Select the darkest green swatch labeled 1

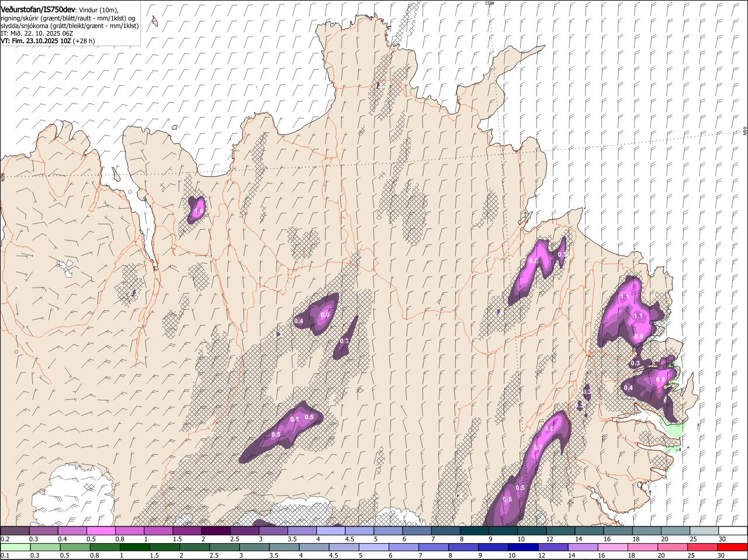tap(135, 548)
